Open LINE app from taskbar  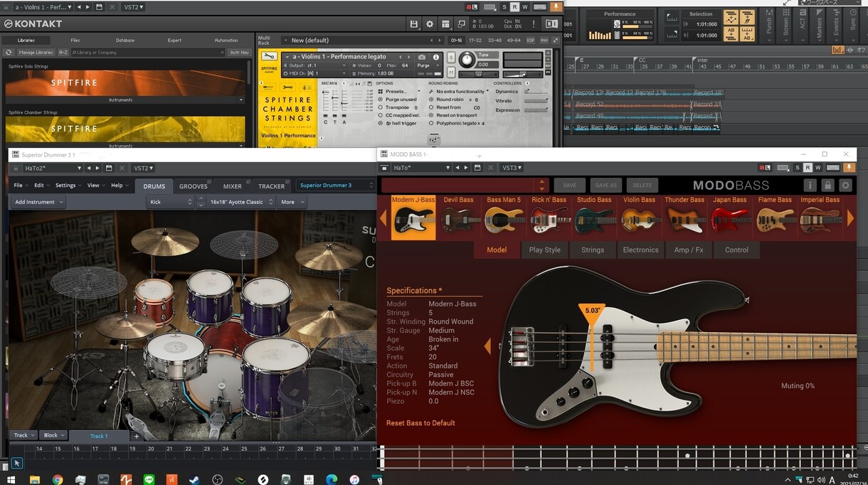point(149,479)
